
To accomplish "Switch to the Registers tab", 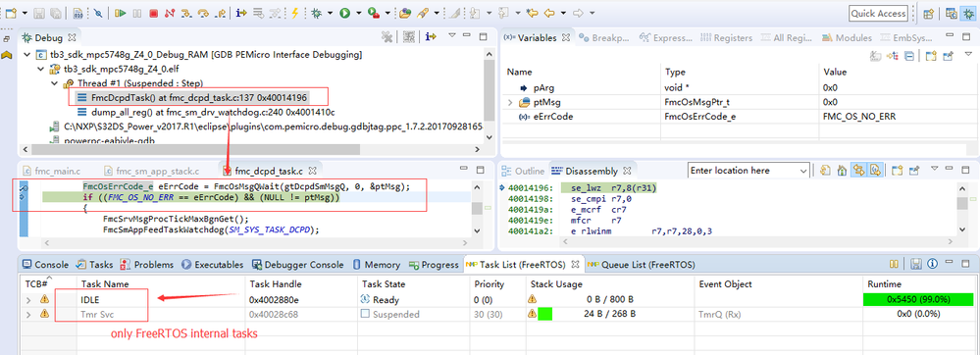I will pos(726,37).
